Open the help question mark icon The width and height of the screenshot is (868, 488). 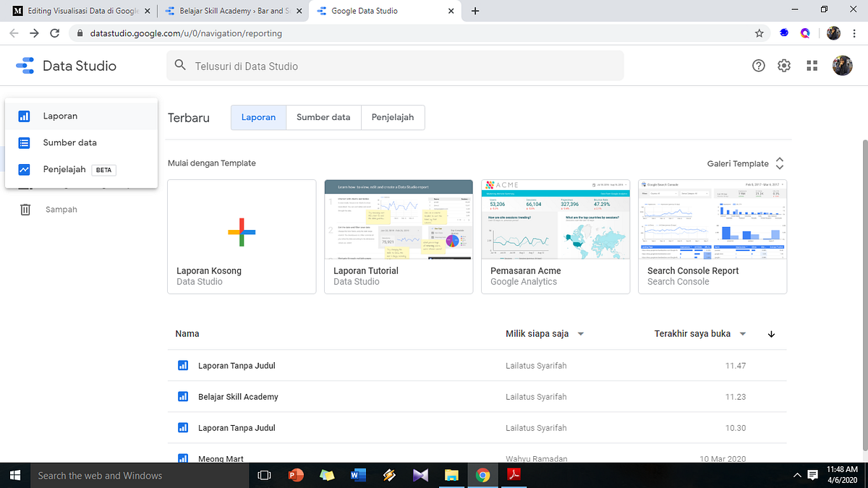pyautogui.click(x=759, y=66)
